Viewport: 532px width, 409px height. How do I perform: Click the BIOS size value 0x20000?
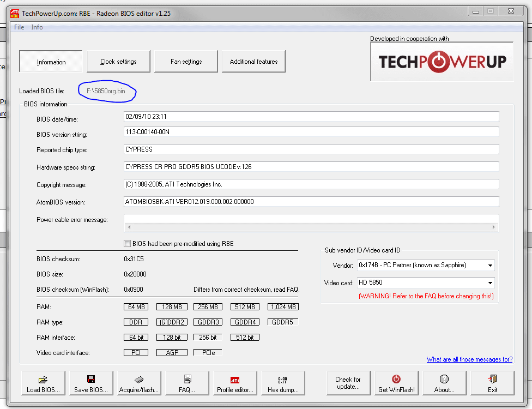coord(135,274)
